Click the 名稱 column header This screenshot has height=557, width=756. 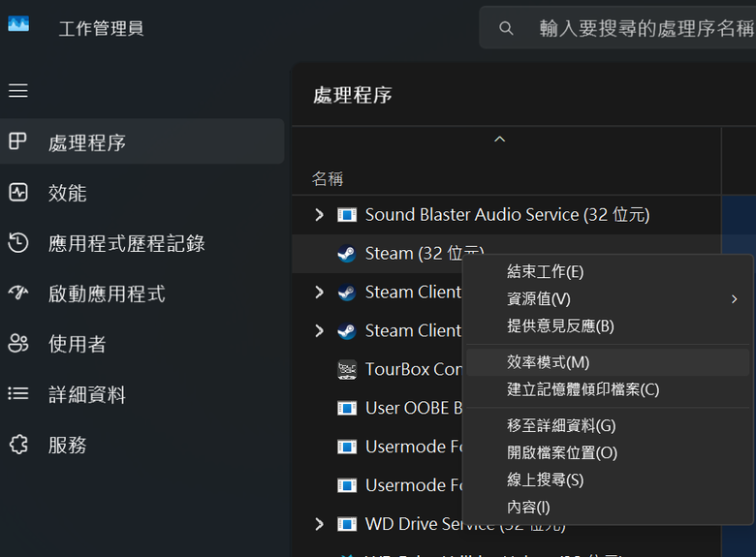[328, 179]
